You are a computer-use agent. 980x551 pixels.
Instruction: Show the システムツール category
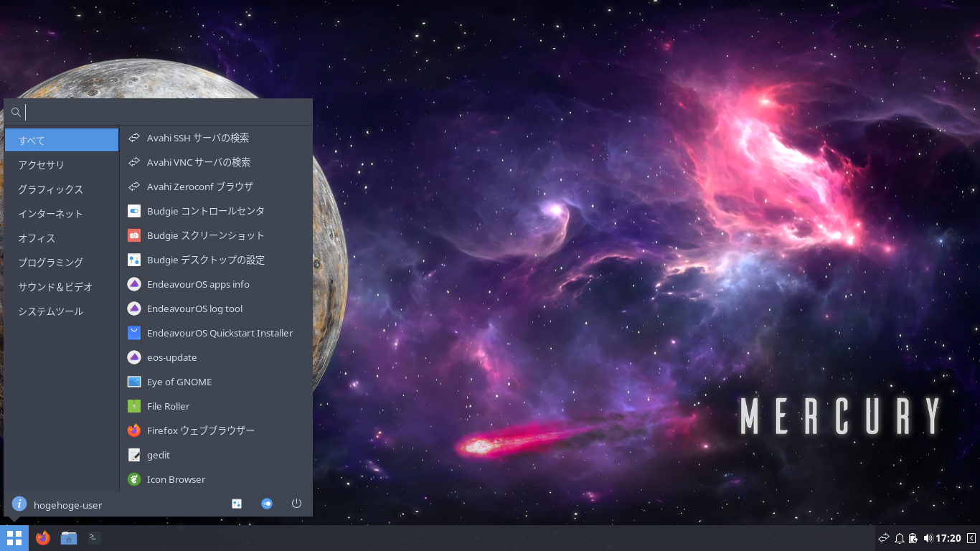(x=62, y=311)
